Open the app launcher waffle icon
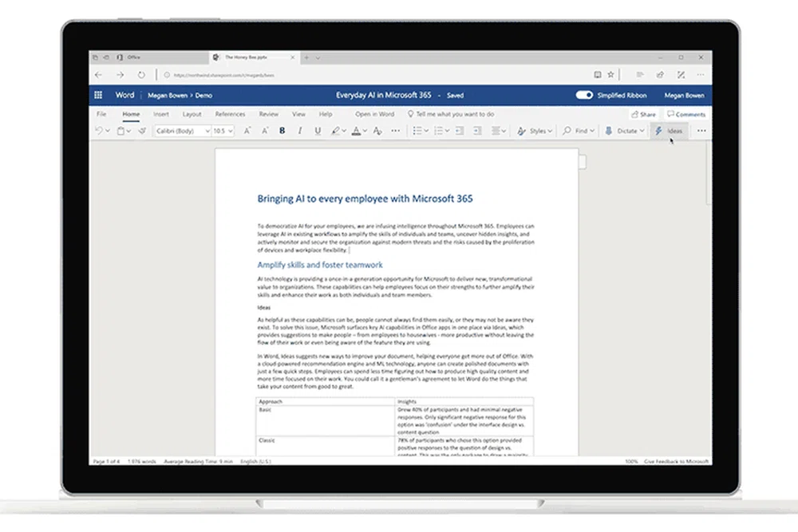The image size is (798, 532). pyautogui.click(x=98, y=95)
